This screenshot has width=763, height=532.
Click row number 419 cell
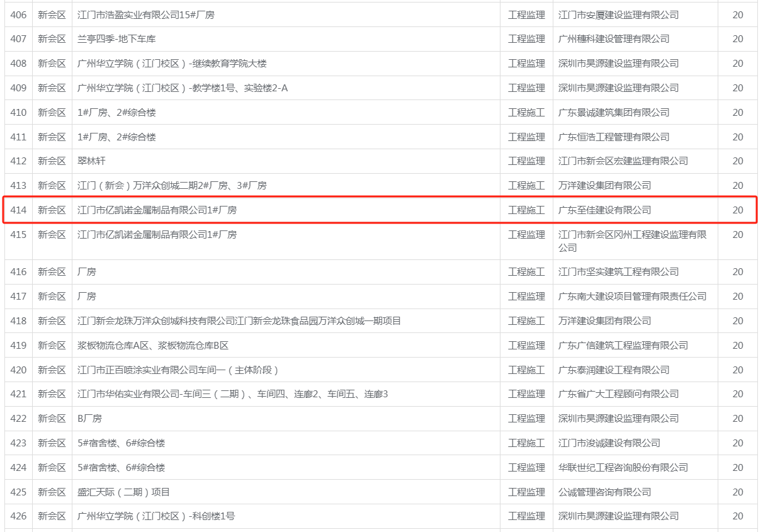pos(18,346)
